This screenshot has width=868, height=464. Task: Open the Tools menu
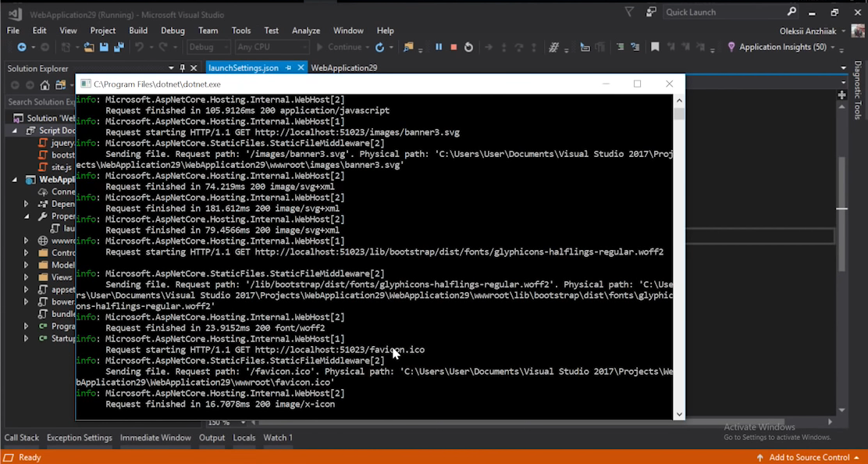point(240,30)
